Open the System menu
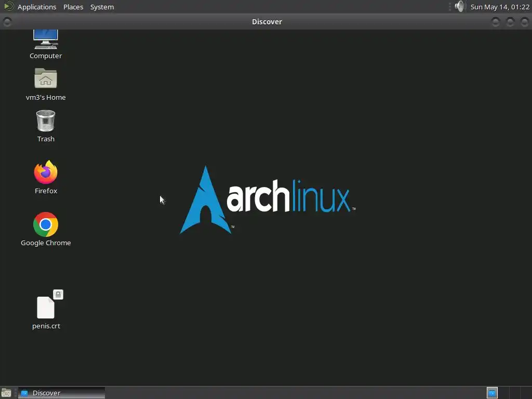 [102, 7]
